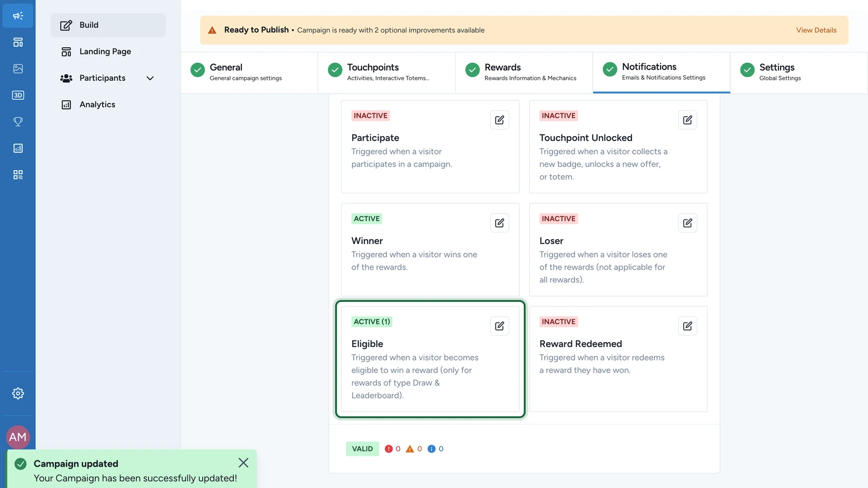Click the Ready to Publish warning icon

coord(212,30)
